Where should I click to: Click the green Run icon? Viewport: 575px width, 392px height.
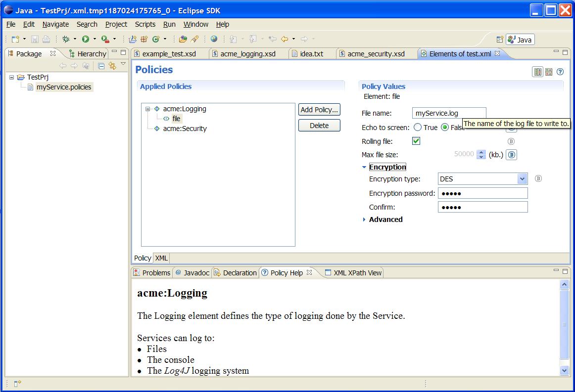[x=86, y=39]
